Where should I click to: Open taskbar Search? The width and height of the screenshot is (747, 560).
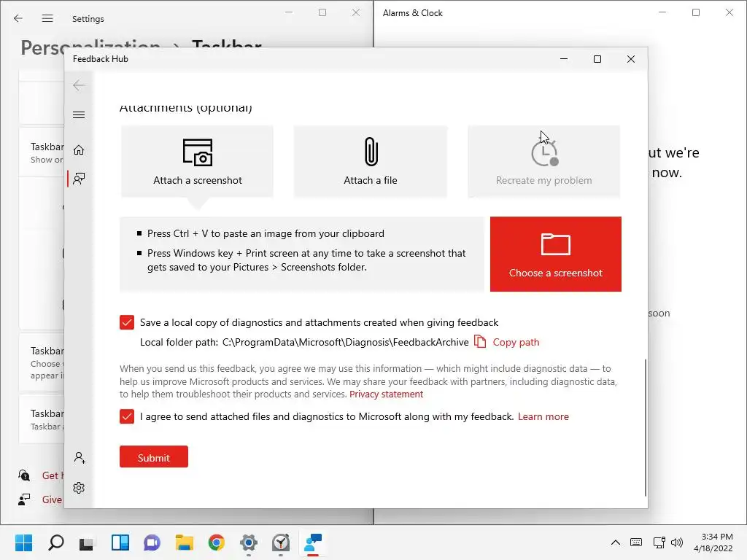pyautogui.click(x=55, y=542)
